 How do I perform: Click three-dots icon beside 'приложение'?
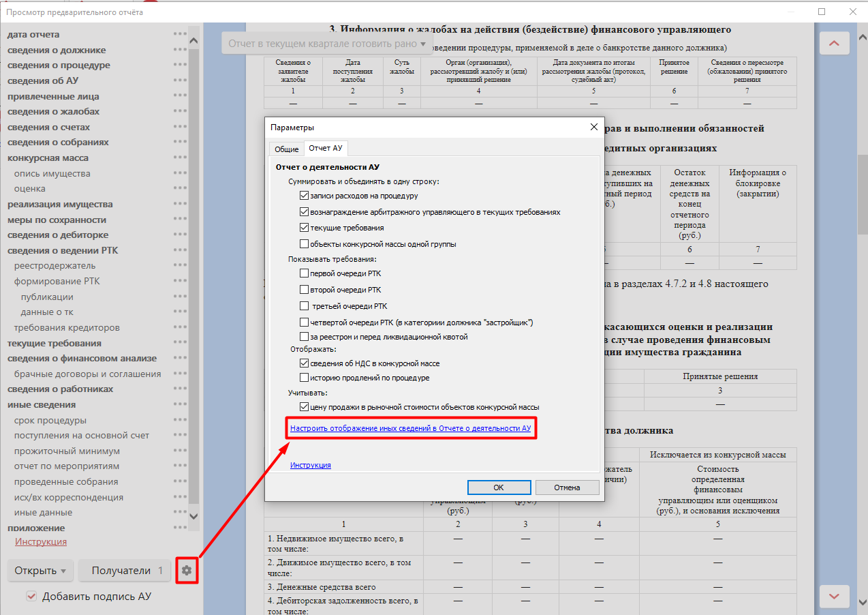pos(180,528)
